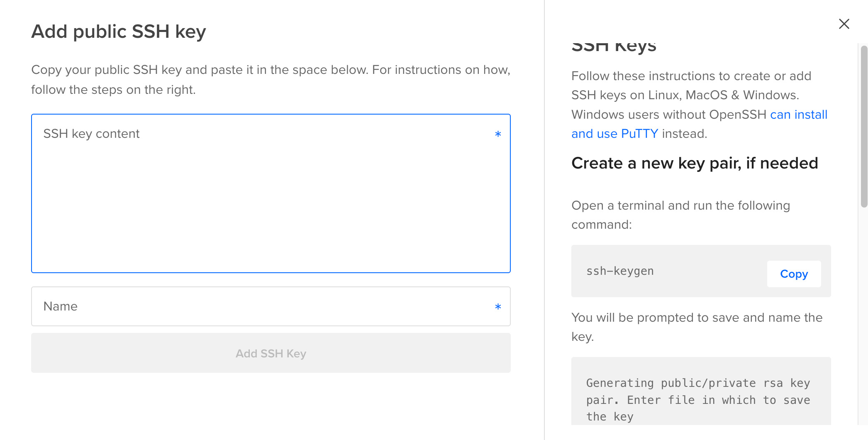
Task: Close the Add public SSH key dialog
Action: (844, 24)
